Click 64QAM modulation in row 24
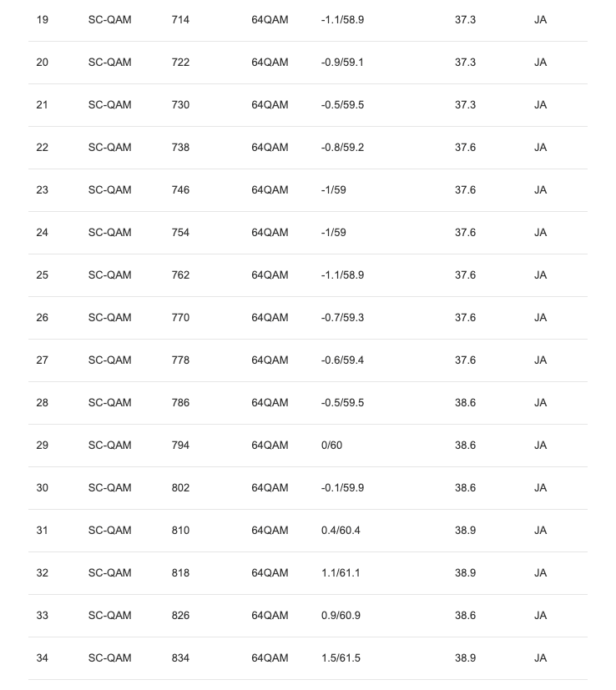Viewport: 616px width, 690px height. click(x=270, y=233)
